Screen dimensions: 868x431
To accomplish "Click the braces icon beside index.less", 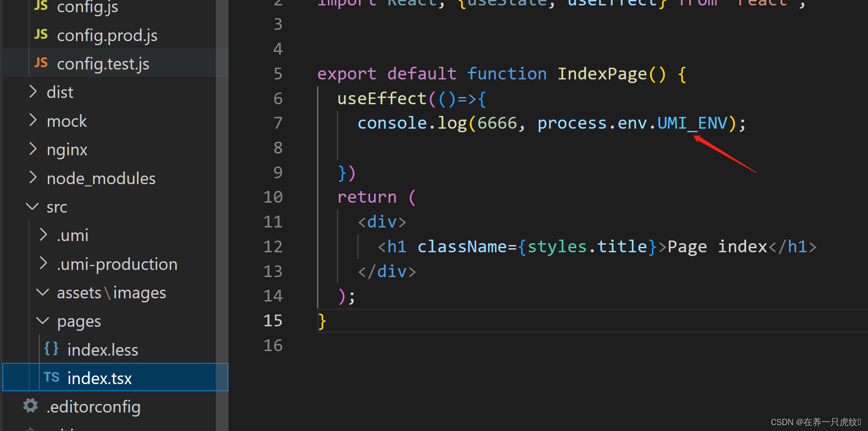I will (51, 348).
